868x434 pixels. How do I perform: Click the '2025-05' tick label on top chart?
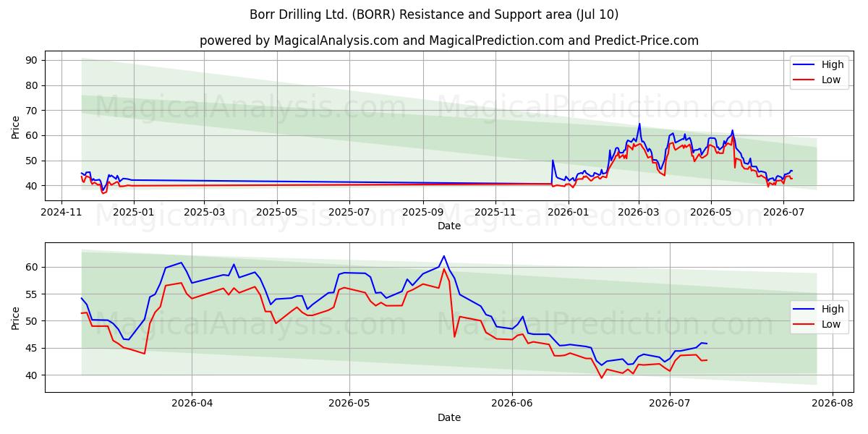pyautogui.click(x=277, y=212)
